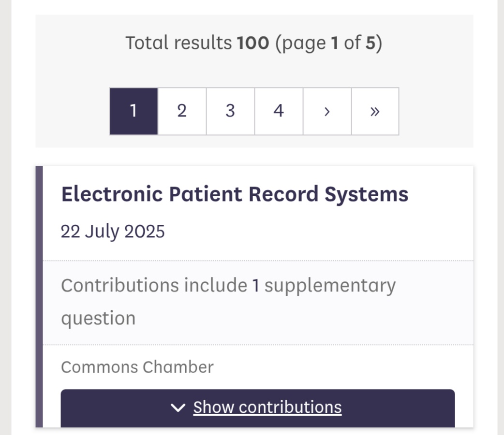The height and width of the screenshot is (435, 504).
Task: Click the purple accent bar on result card
Action: 39,297
